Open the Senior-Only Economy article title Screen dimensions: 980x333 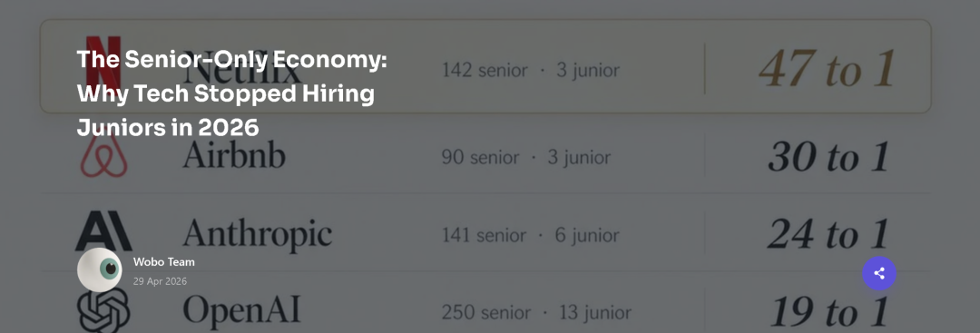pos(232,93)
